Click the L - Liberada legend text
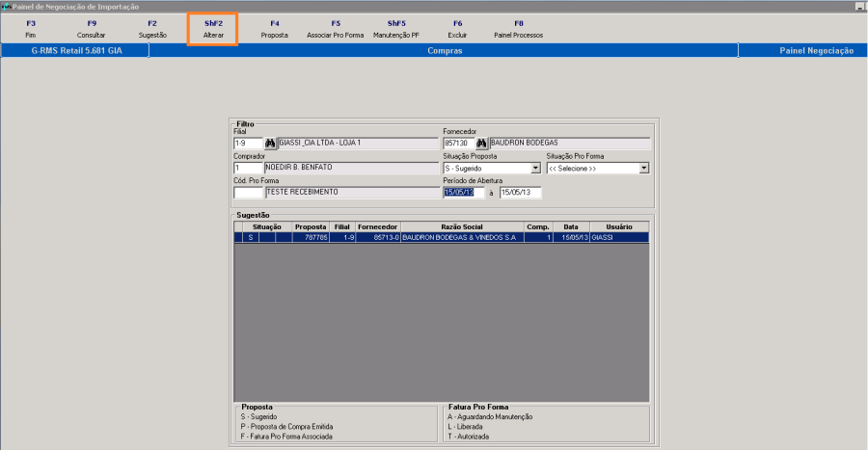Image resolution: width=868 pixels, height=450 pixels. (x=465, y=427)
